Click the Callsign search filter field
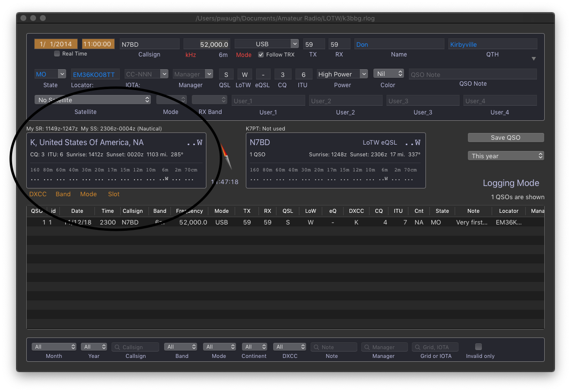This screenshot has width=571, height=392. (x=135, y=347)
